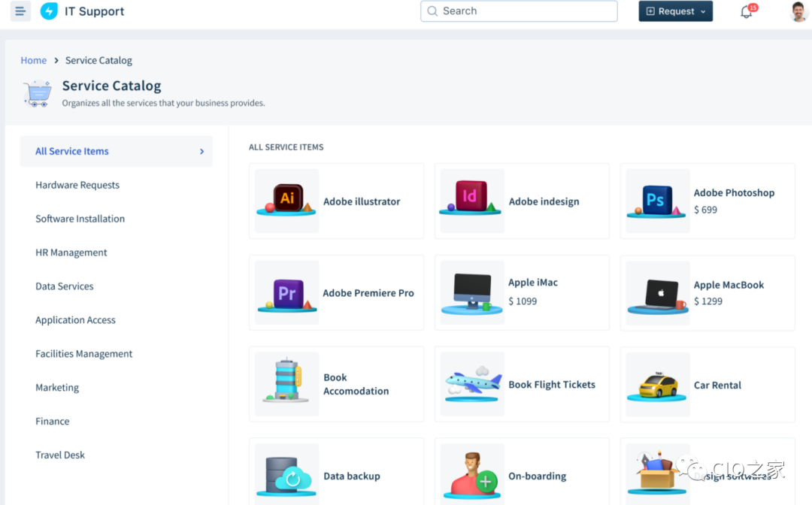This screenshot has width=812, height=505.
Task: Open Apple MacBook item title
Action: (729, 285)
